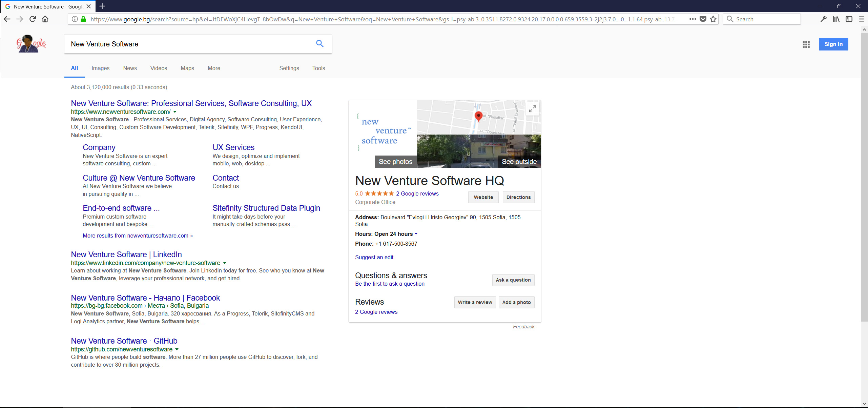This screenshot has width=868, height=408.
Task: Open LinkedIn result URL dropdown arrow
Action: tap(225, 263)
